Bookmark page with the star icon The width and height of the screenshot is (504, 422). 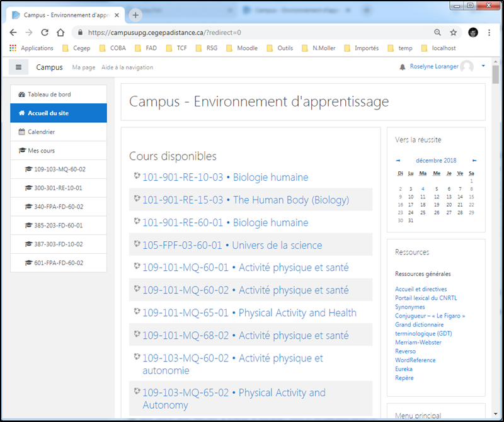[453, 32]
